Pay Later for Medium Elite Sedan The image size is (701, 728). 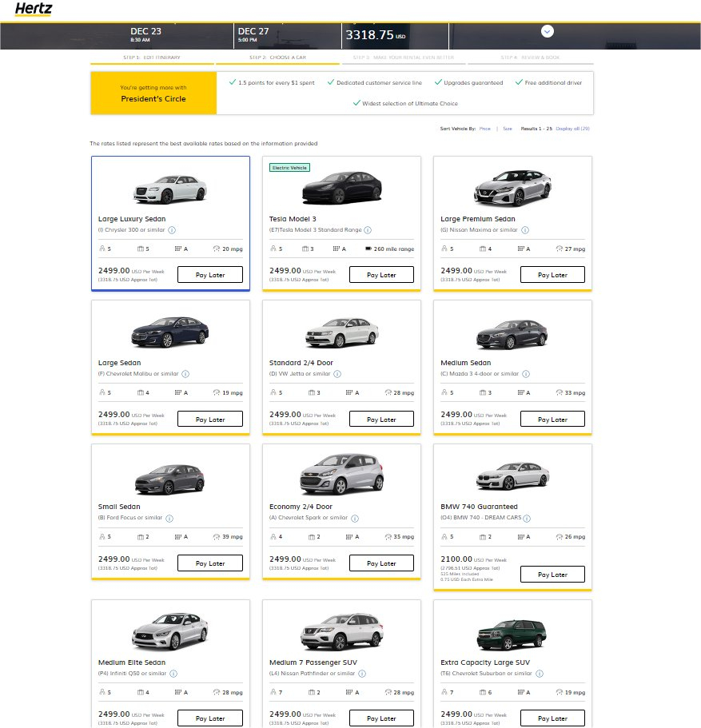210,718
